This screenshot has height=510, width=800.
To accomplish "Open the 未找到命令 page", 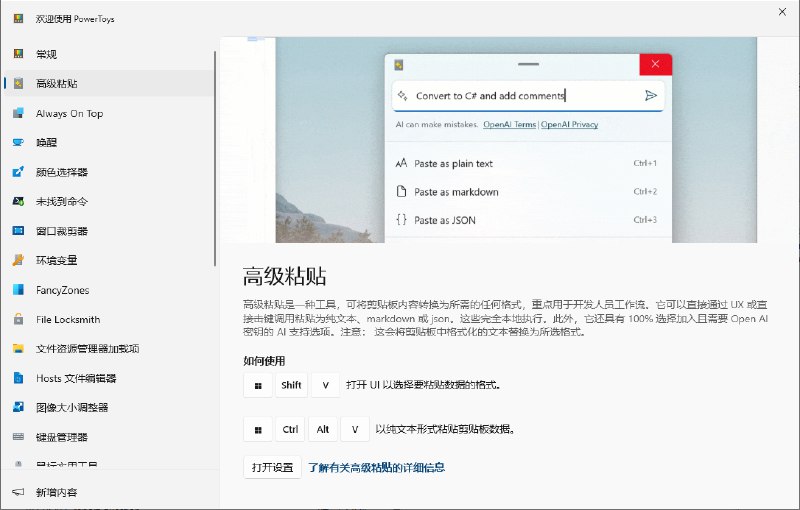I will click(109, 201).
